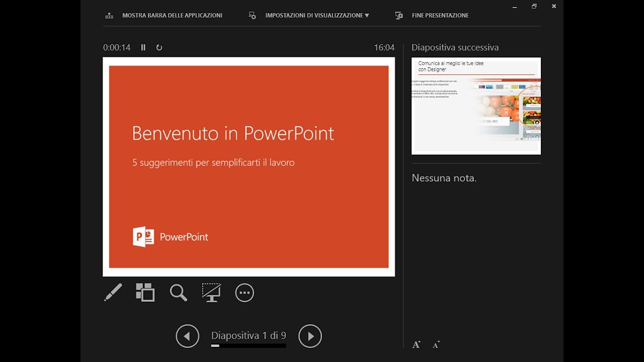Open the see all slides grid

coord(145,293)
